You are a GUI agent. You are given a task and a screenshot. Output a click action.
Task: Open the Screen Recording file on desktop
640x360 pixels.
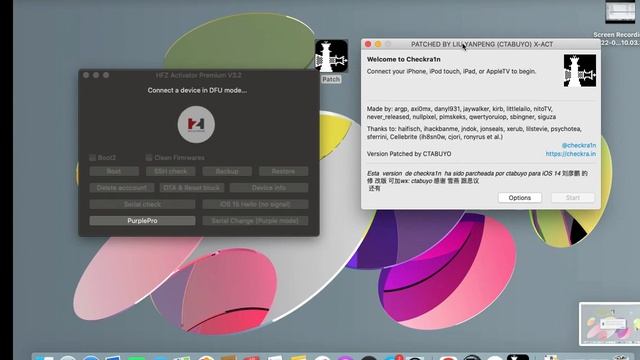620,12
